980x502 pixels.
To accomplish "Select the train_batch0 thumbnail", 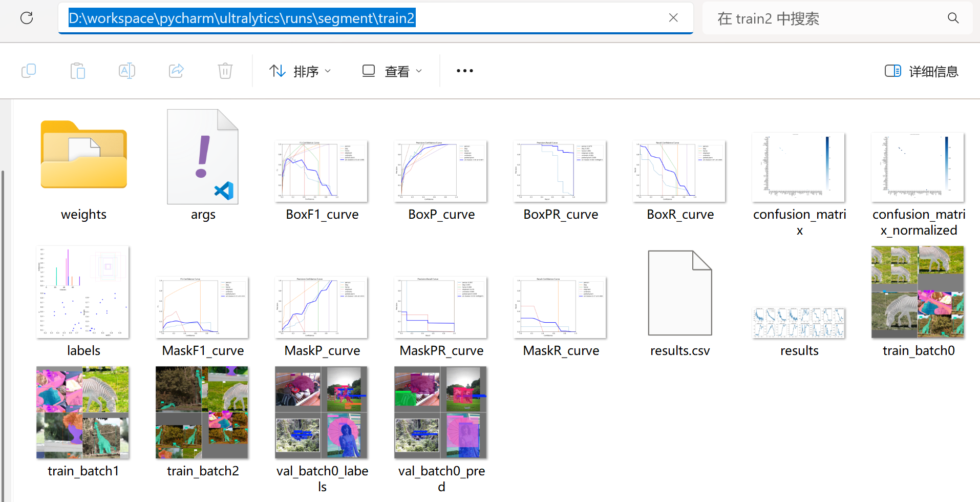I will [x=918, y=292].
